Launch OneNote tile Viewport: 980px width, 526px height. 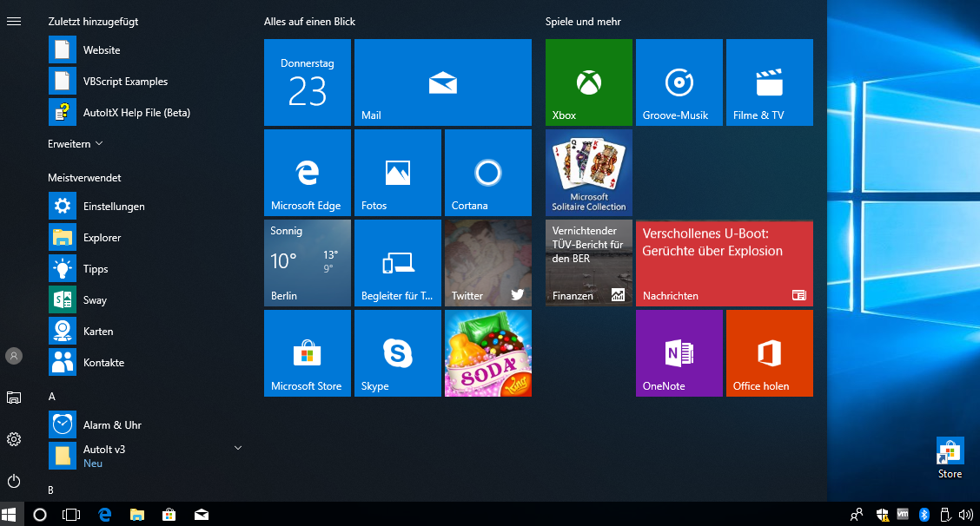[679, 353]
